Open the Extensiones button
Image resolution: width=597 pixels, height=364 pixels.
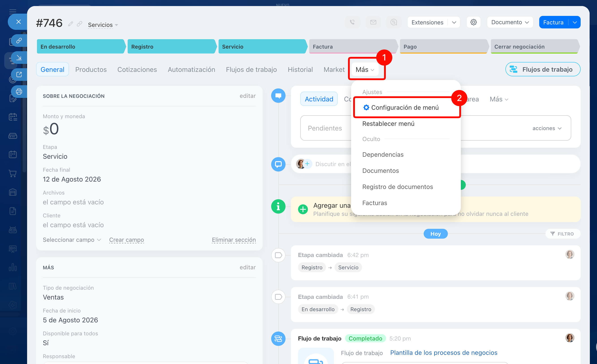tap(427, 22)
